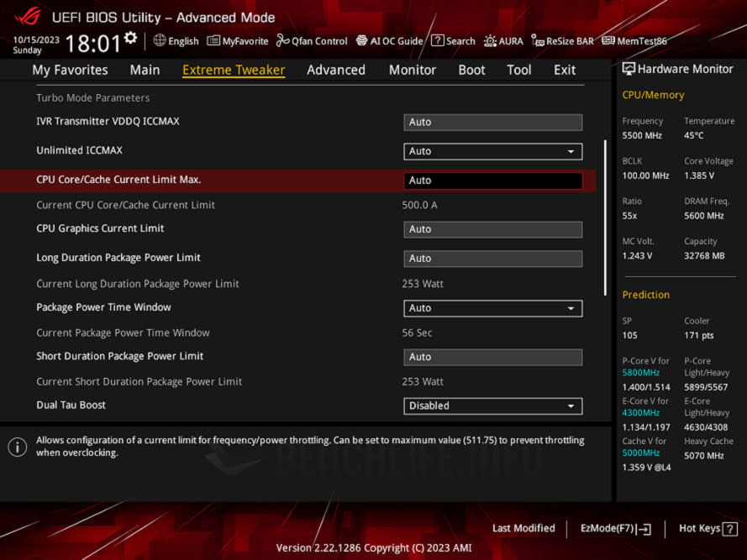Viewport: 747px width, 560px height.
Task: Click the 4300MHz E-Core value
Action: (x=641, y=413)
